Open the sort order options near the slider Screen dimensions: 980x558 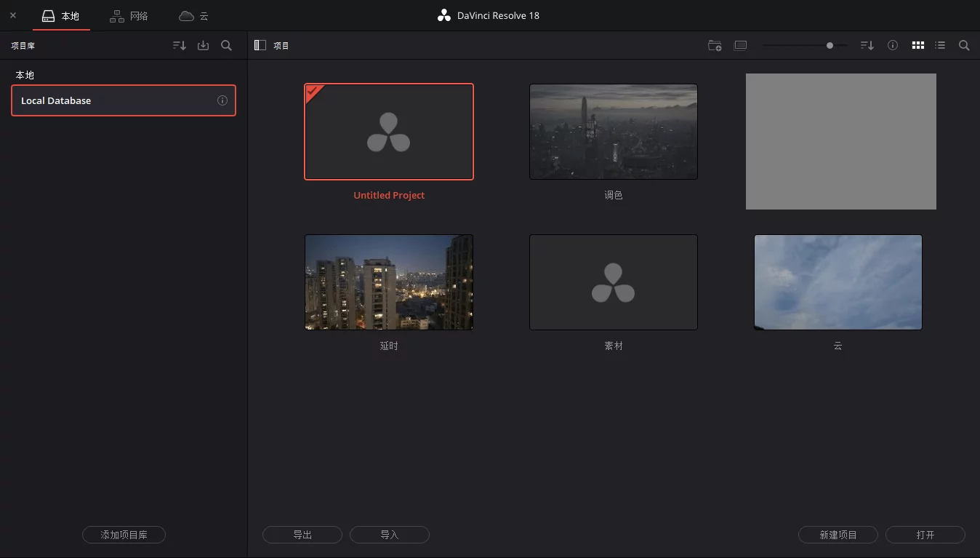867,45
